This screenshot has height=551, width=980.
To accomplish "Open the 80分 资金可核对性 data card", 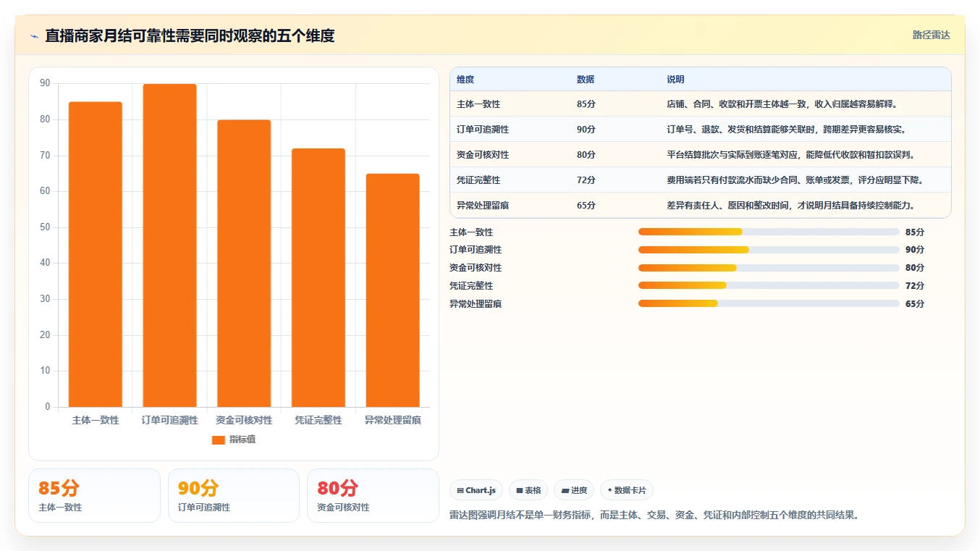I will (373, 495).
